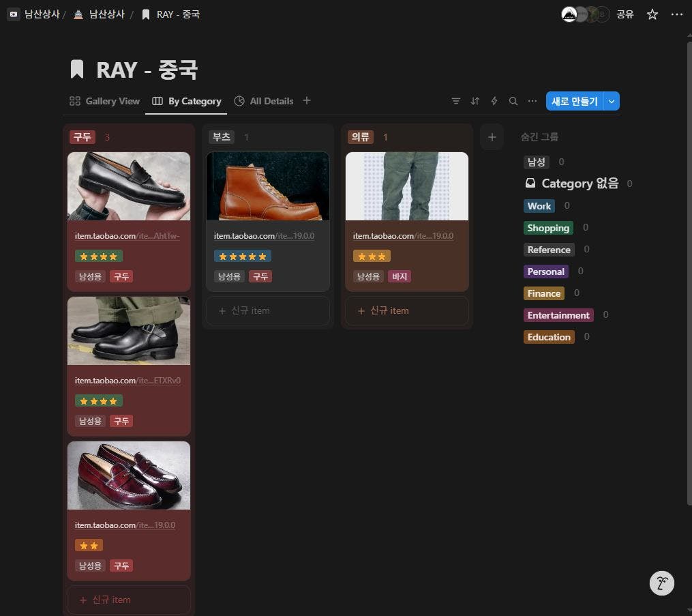
Task: Click the 구두 tag on boot card
Action: pos(260,276)
